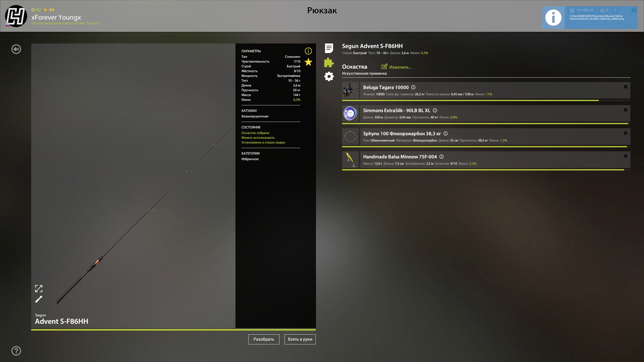Open the description notes tab icon

point(329,48)
